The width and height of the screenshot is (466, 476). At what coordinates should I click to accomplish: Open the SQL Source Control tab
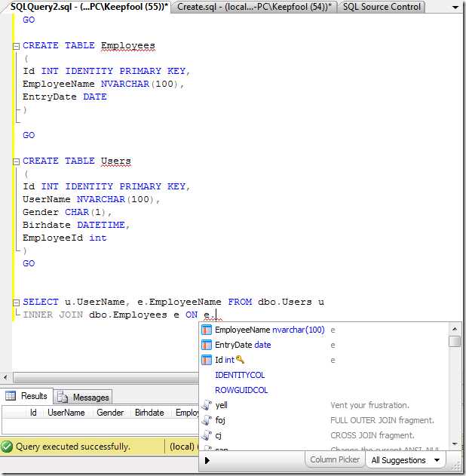[x=382, y=7]
